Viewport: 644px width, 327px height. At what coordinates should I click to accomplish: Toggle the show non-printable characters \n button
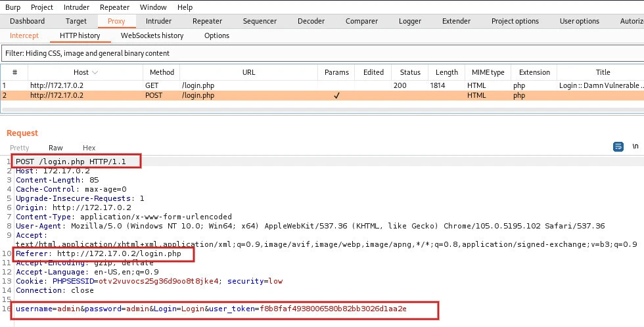[635, 147]
